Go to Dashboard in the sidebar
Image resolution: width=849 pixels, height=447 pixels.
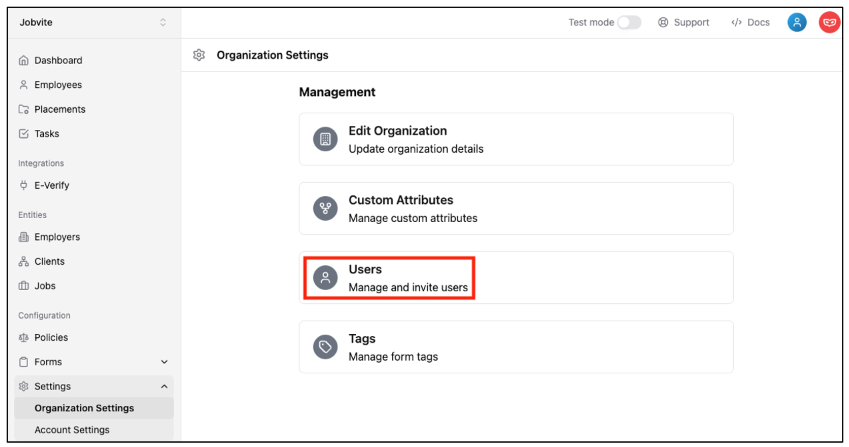(58, 60)
